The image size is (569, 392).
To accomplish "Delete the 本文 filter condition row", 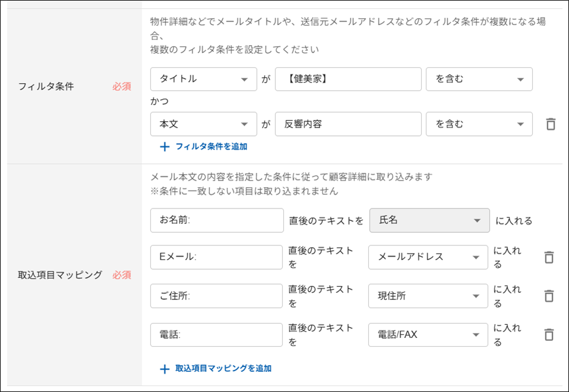I will tap(551, 124).
